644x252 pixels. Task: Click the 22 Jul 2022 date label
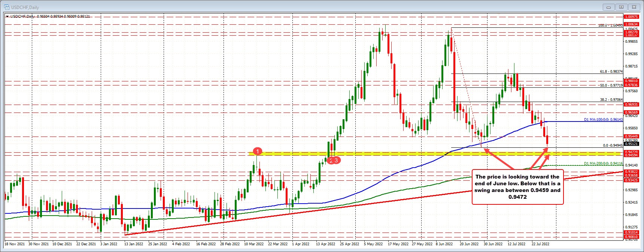tap(540, 244)
